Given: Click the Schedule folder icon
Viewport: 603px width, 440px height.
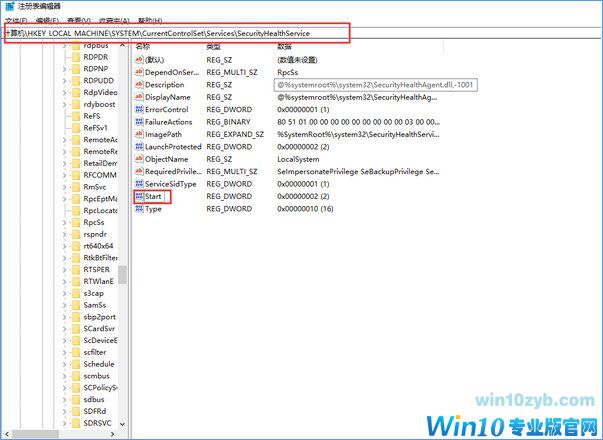Looking at the screenshot, I should point(76,364).
